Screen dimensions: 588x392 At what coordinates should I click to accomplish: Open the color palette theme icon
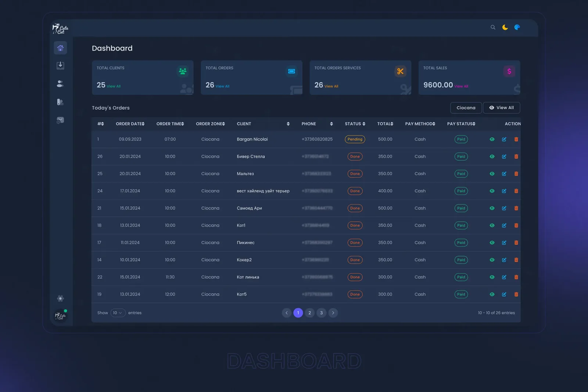(x=517, y=27)
